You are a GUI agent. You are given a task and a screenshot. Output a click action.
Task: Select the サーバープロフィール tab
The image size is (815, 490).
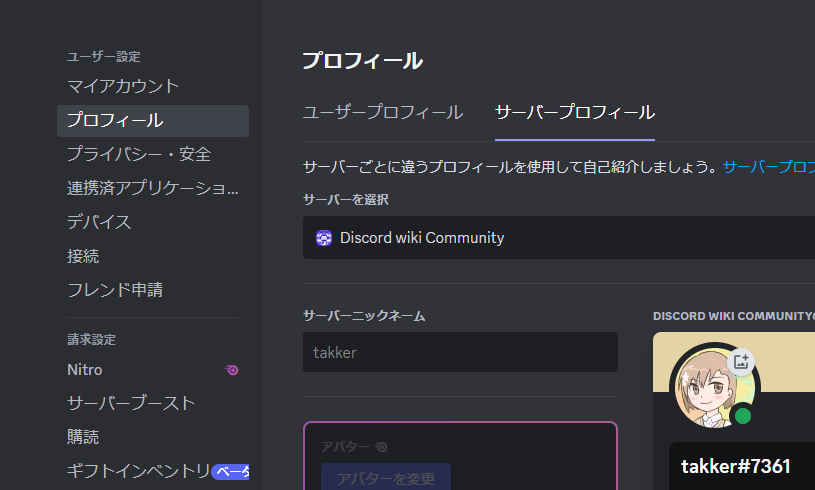(575, 112)
